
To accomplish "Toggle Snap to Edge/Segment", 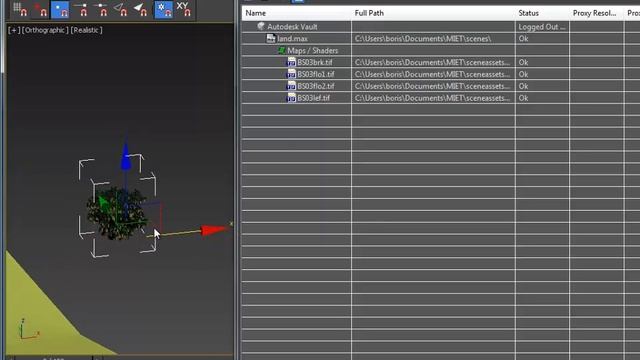I will (x=120, y=9).
